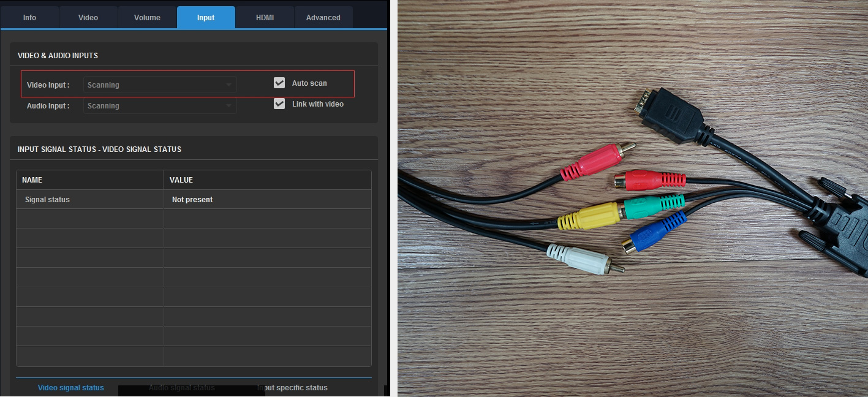Viewport: 868px width, 397px height.
Task: Toggle the Link with video checkbox
Action: (x=279, y=104)
